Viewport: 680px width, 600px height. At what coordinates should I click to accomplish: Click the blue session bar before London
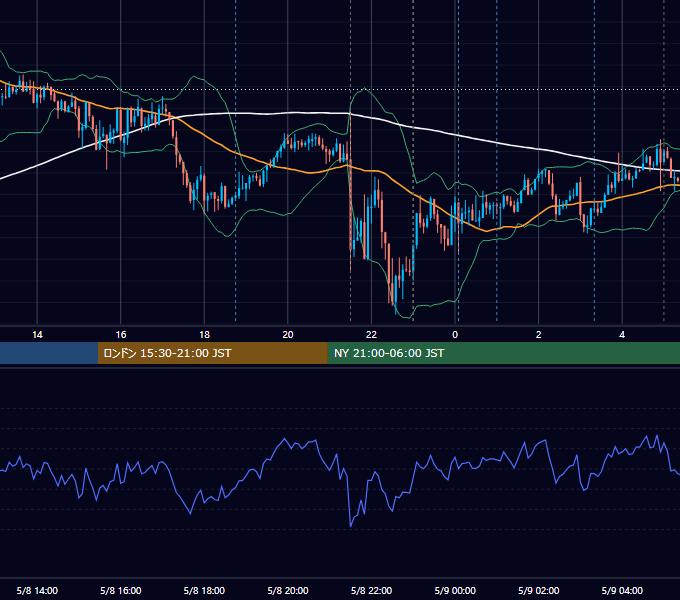49,353
